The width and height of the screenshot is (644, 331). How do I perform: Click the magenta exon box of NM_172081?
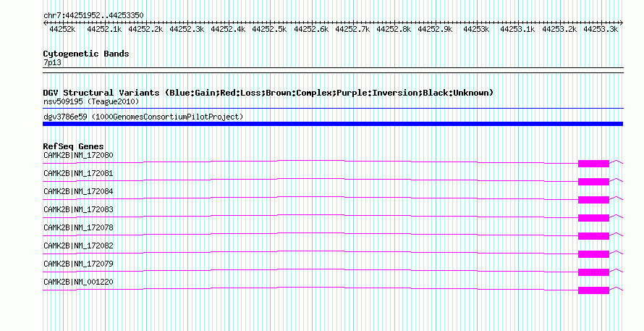pos(593,182)
